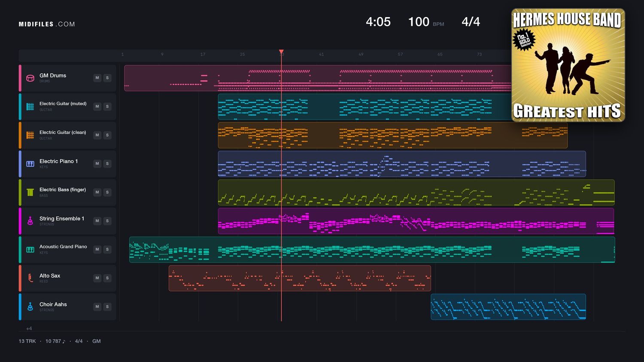Click the GM Drums drum icon
The height and width of the screenshot is (362, 644).
tap(30, 78)
